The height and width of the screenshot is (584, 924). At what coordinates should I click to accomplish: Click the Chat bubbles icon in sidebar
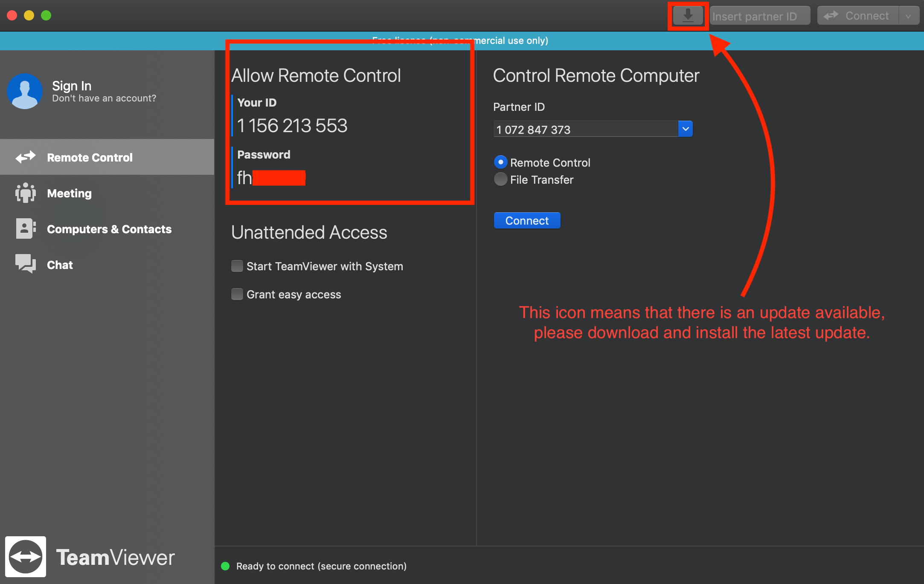pyautogui.click(x=26, y=264)
